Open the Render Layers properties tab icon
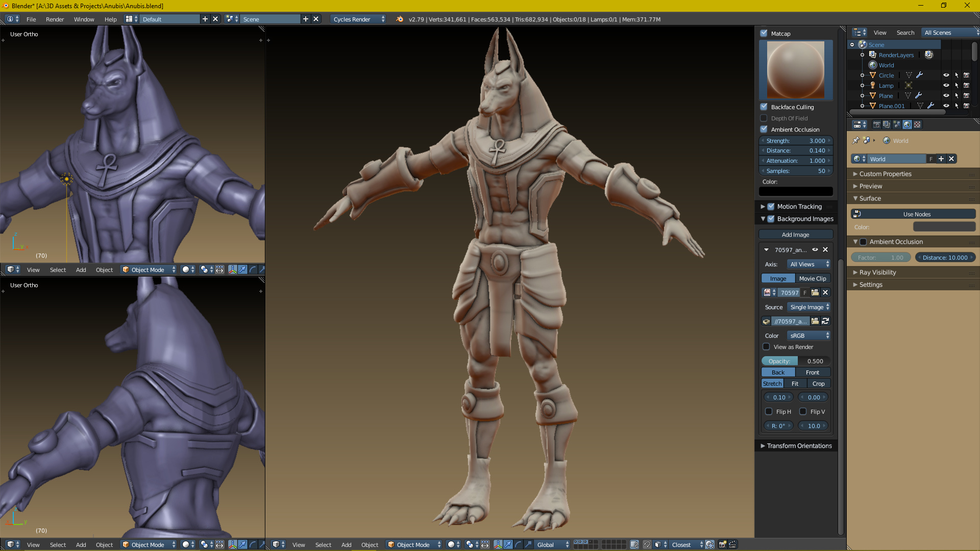This screenshot has width=980, height=551. tap(887, 124)
